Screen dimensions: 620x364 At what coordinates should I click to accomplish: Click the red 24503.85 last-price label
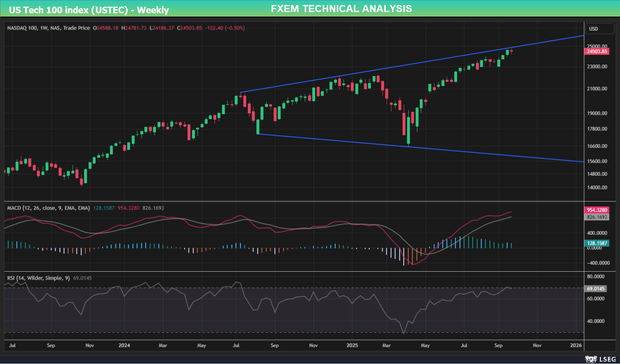598,51
